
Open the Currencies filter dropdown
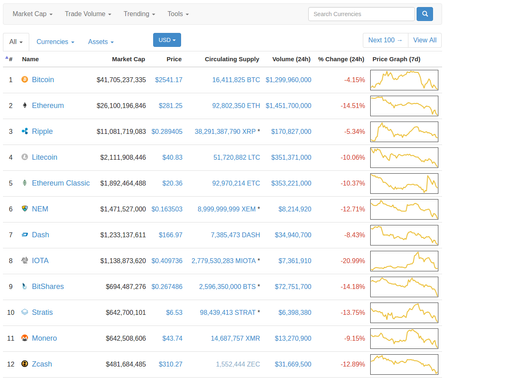coord(55,42)
